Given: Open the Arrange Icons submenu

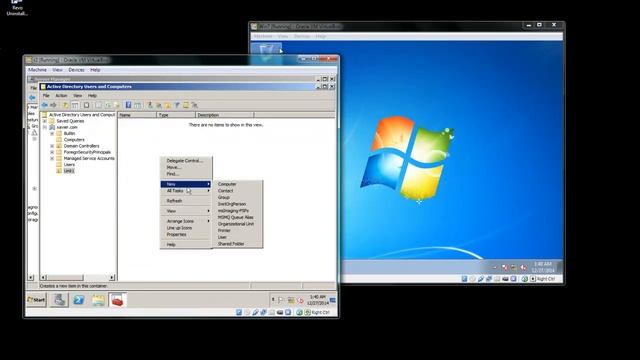Looking at the screenshot, I should 186,221.
